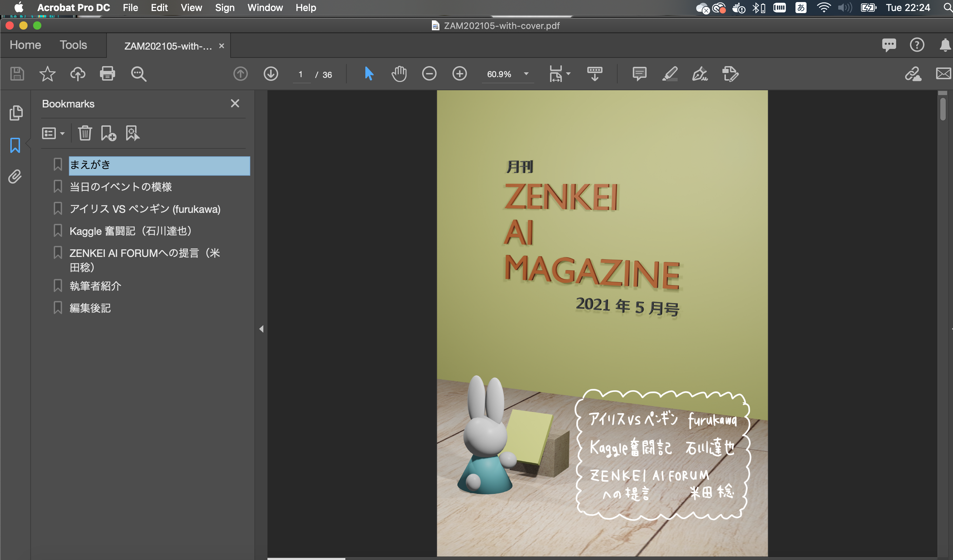Print the document with printer icon
The width and height of the screenshot is (953, 560).
pyautogui.click(x=108, y=74)
